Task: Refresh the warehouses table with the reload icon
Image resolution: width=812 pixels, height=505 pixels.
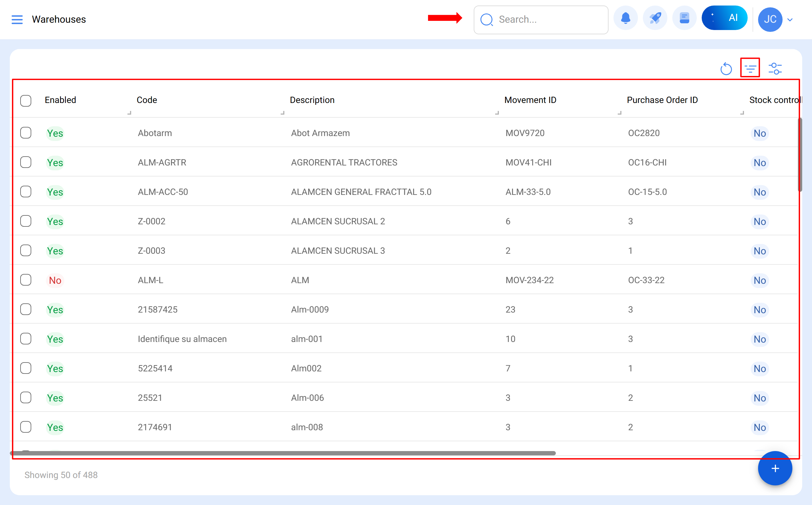Action: coord(726,68)
